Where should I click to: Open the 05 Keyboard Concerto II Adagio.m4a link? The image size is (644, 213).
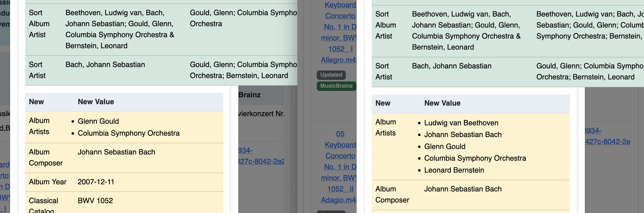pyautogui.click(x=339, y=167)
